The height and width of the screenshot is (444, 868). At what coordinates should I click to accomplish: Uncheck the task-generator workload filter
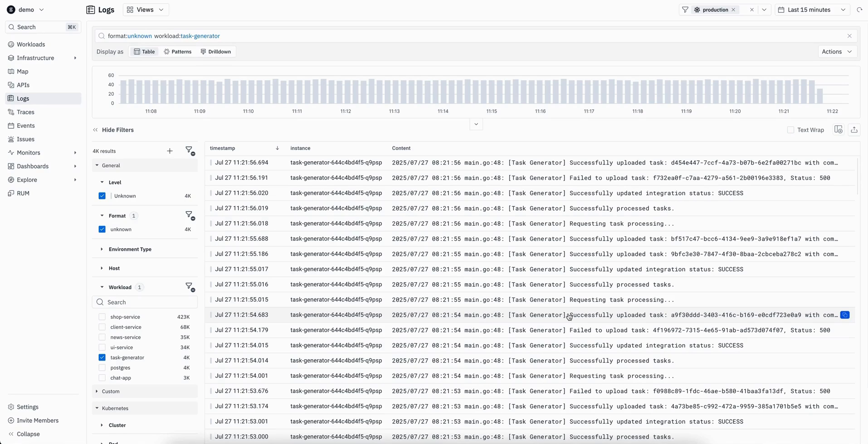point(102,357)
